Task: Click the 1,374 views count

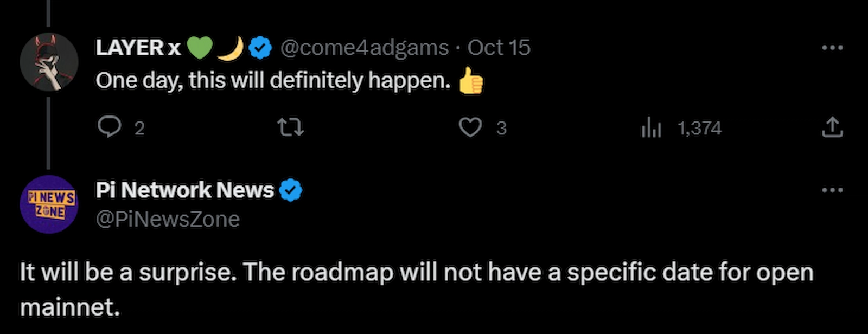Action: click(699, 128)
